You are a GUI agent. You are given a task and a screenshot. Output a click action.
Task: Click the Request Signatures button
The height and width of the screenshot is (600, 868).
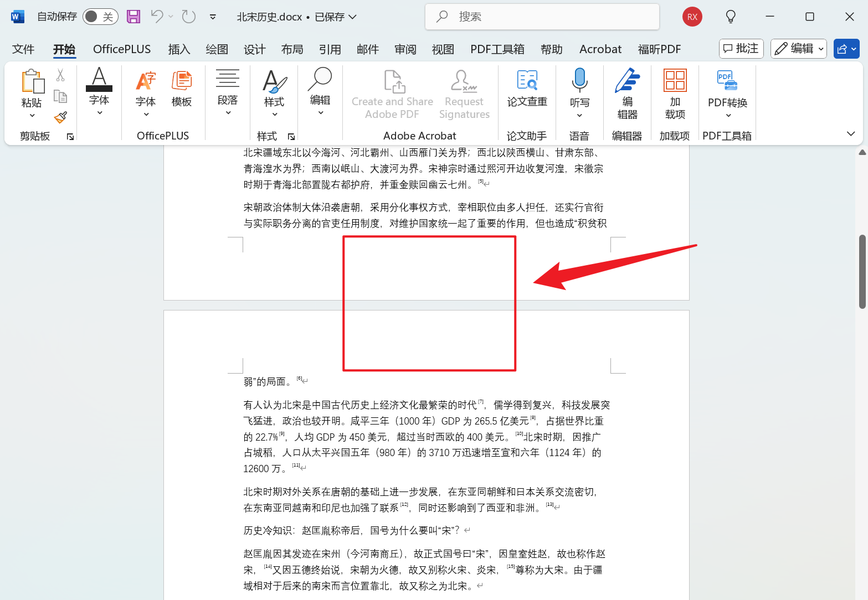tap(464, 93)
